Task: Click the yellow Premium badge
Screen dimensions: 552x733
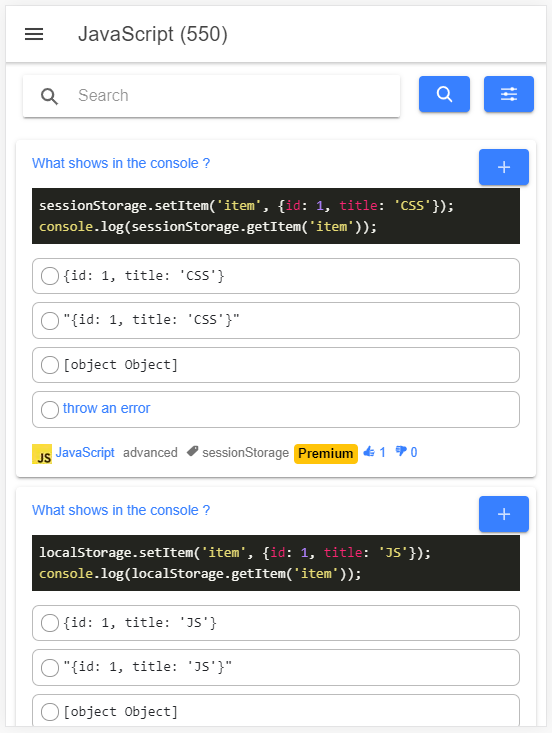Action: coord(326,453)
